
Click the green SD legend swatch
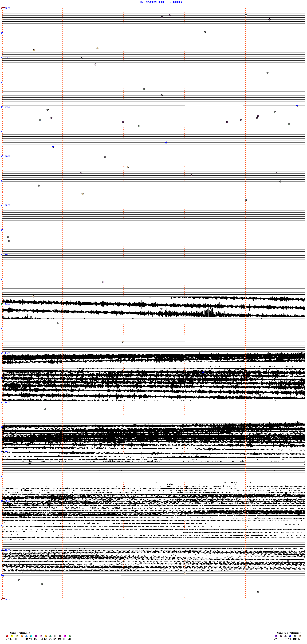point(70,636)
